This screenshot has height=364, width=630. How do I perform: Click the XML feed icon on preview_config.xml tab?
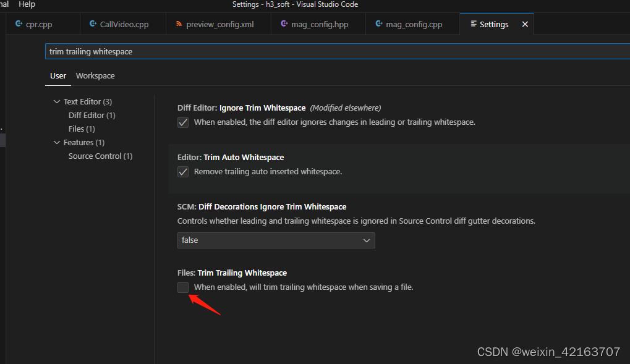point(179,24)
